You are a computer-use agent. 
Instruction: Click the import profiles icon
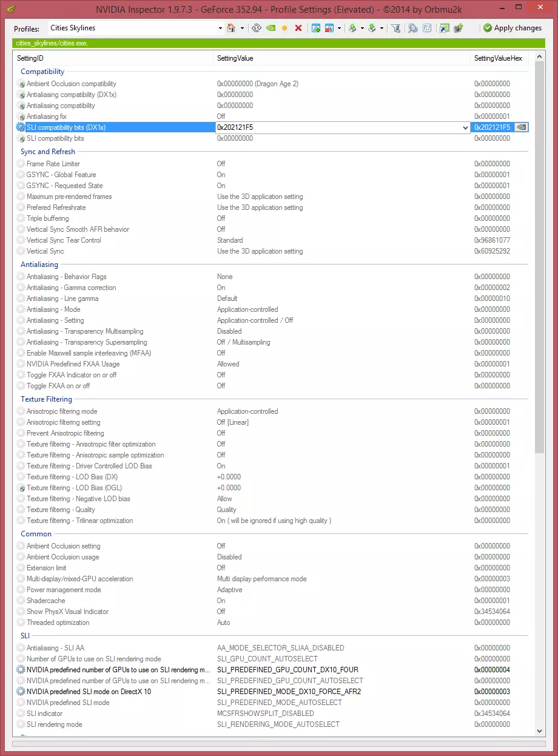372,28
